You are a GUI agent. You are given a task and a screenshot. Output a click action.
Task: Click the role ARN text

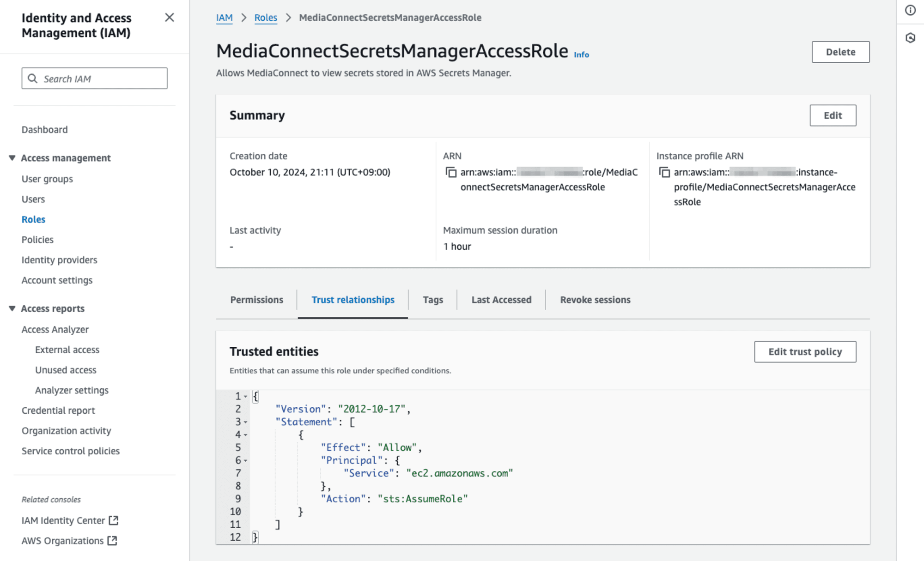click(549, 180)
